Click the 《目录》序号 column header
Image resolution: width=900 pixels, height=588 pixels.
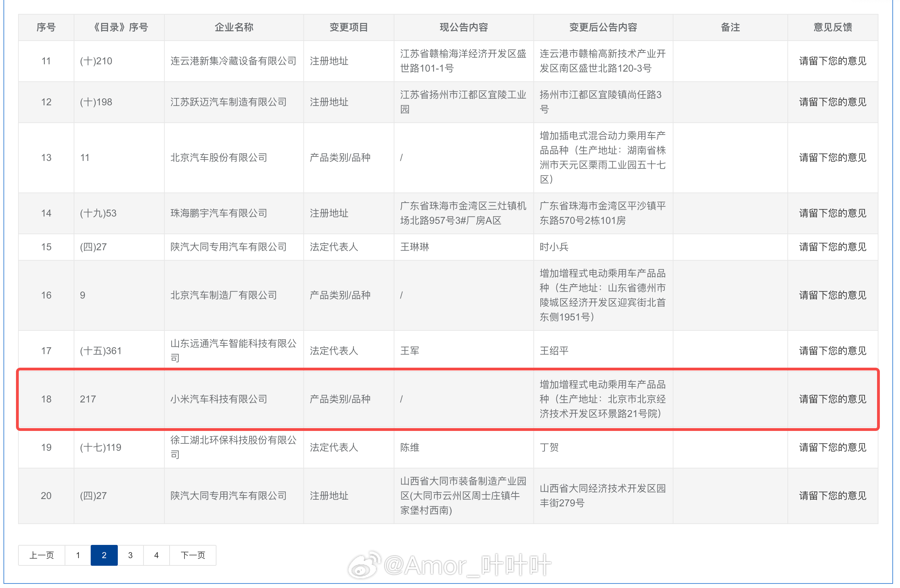point(119,27)
